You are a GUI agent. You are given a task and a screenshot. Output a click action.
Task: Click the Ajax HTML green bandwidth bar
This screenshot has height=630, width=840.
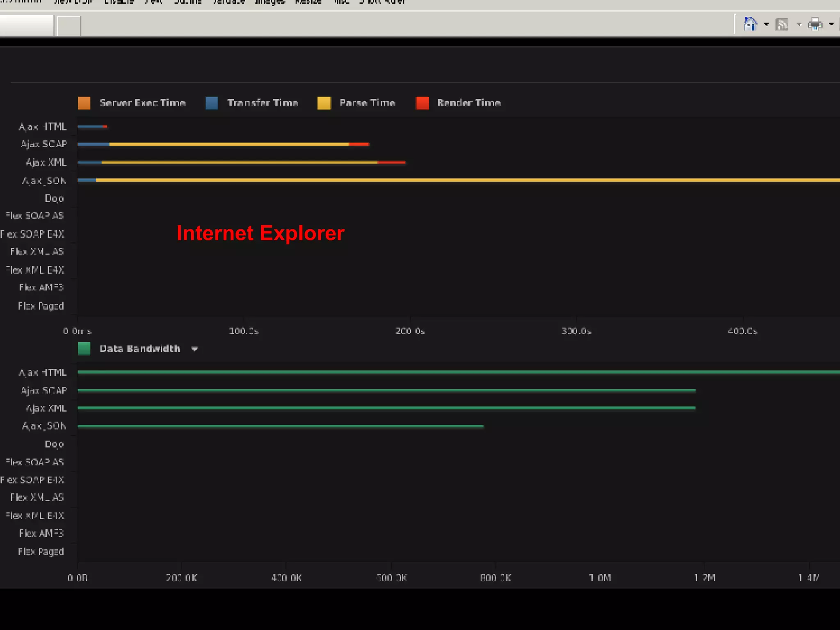459,372
